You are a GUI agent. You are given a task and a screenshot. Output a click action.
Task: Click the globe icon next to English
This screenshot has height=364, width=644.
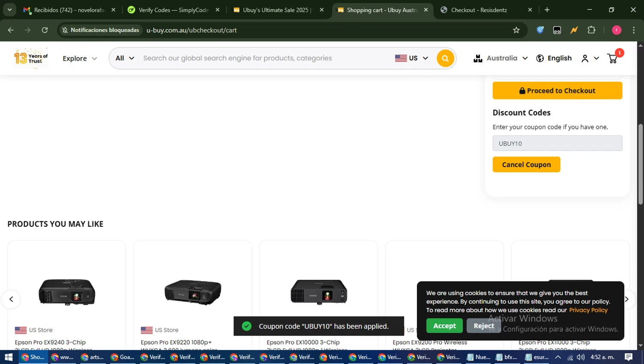pos(540,58)
